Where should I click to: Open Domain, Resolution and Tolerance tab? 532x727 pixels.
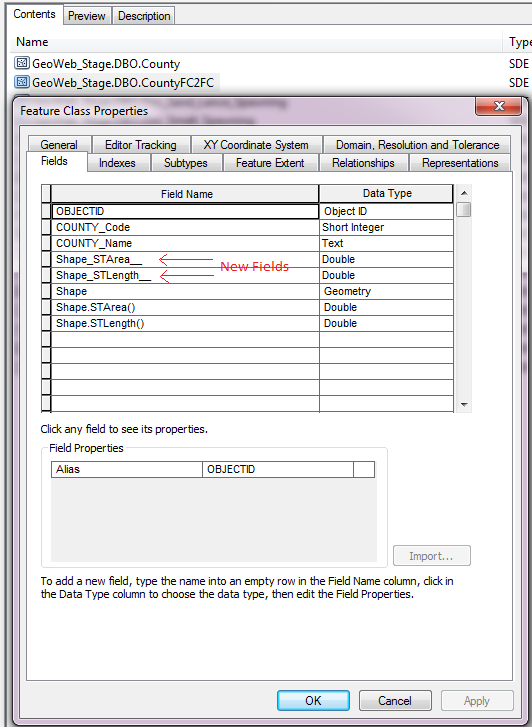[417, 145]
